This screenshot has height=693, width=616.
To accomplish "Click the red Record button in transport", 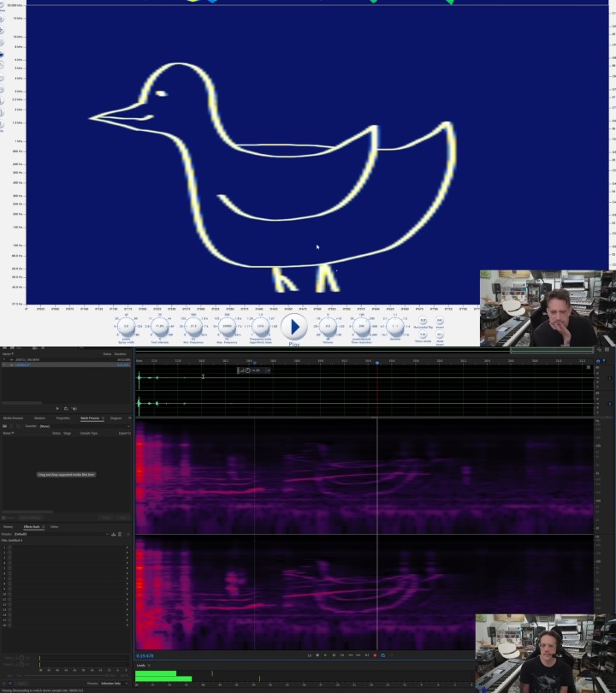I will point(375,655).
